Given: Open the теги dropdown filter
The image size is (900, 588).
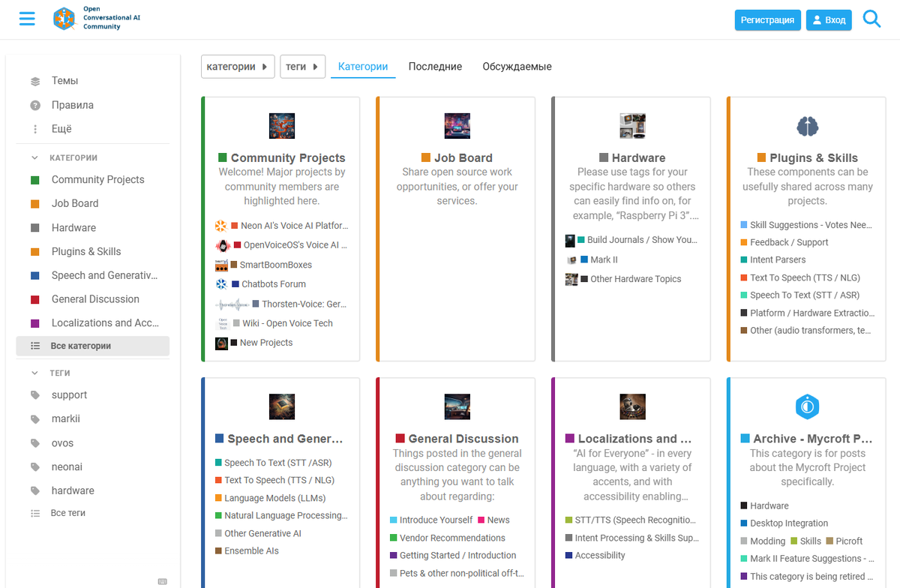Looking at the screenshot, I should [302, 67].
